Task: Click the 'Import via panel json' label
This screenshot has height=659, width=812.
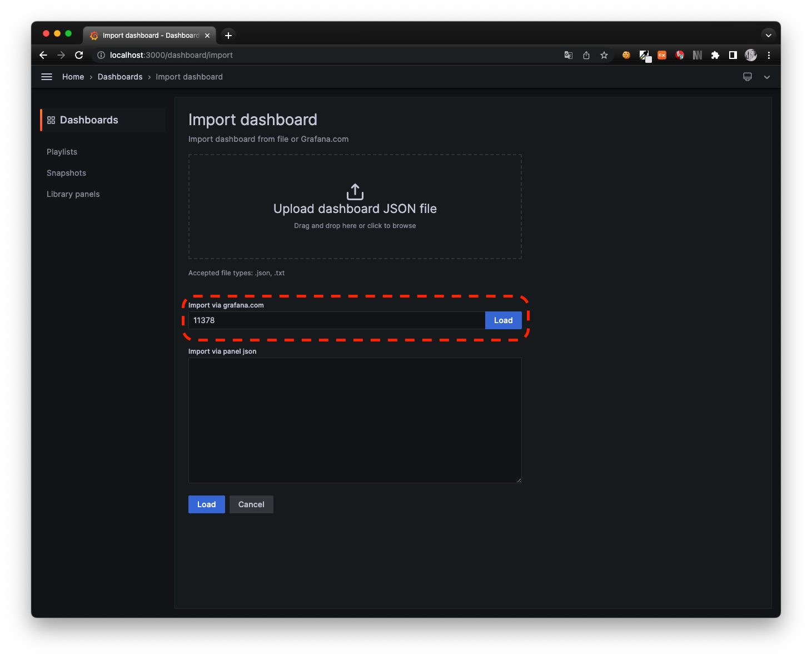Action: click(222, 351)
